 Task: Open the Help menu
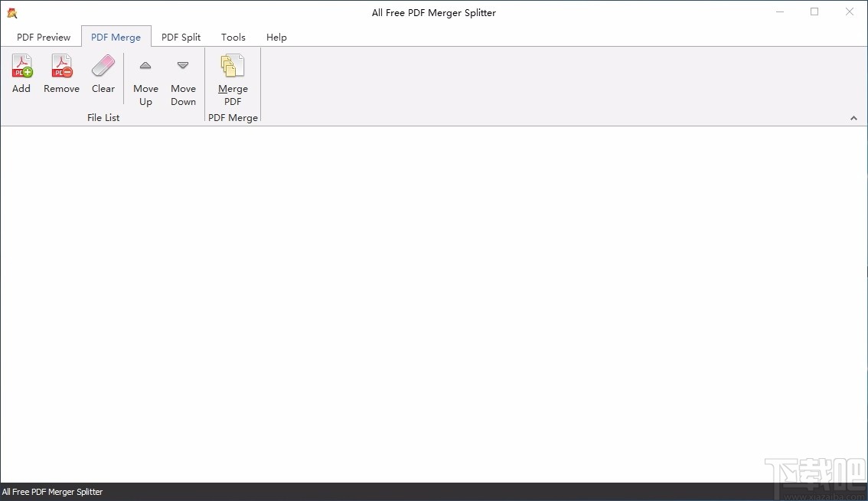click(x=276, y=37)
